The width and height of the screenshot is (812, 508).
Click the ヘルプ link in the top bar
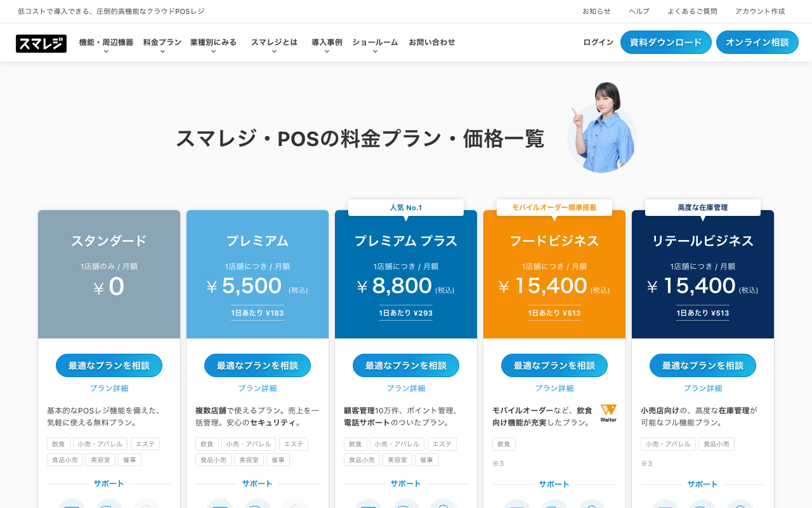click(639, 11)
